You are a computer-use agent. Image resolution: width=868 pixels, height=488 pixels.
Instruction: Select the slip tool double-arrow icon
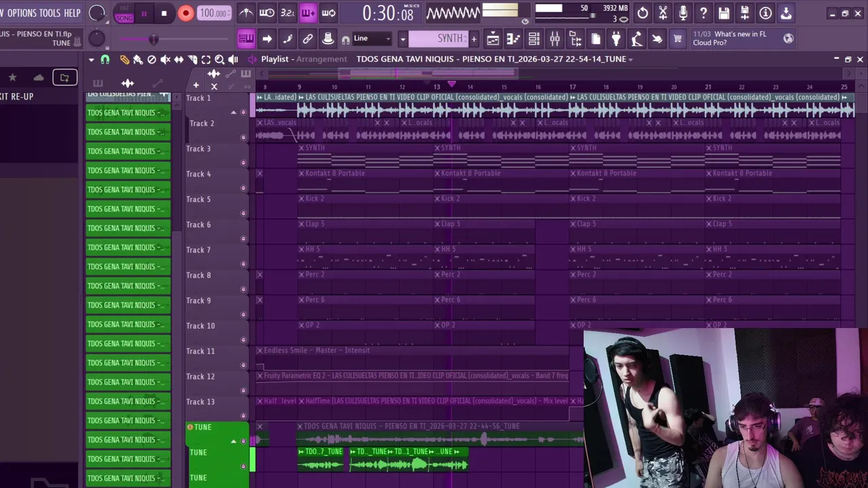pyautogui.click(x=179, y=60)
